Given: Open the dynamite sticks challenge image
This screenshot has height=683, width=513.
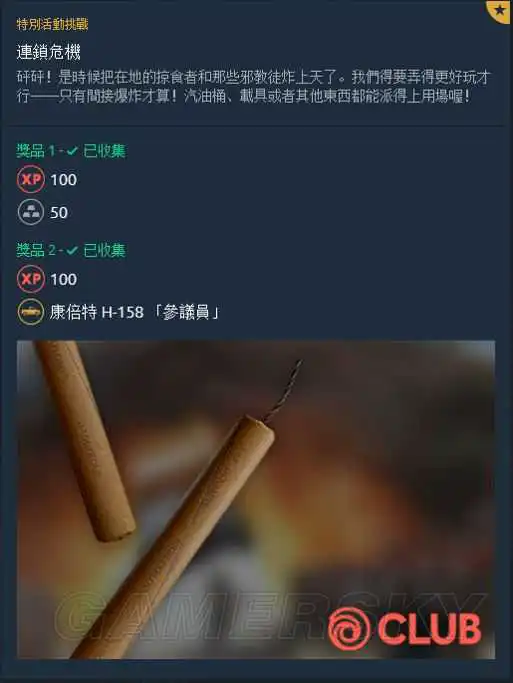Looking at the screenshot, I should coord(256,500).
